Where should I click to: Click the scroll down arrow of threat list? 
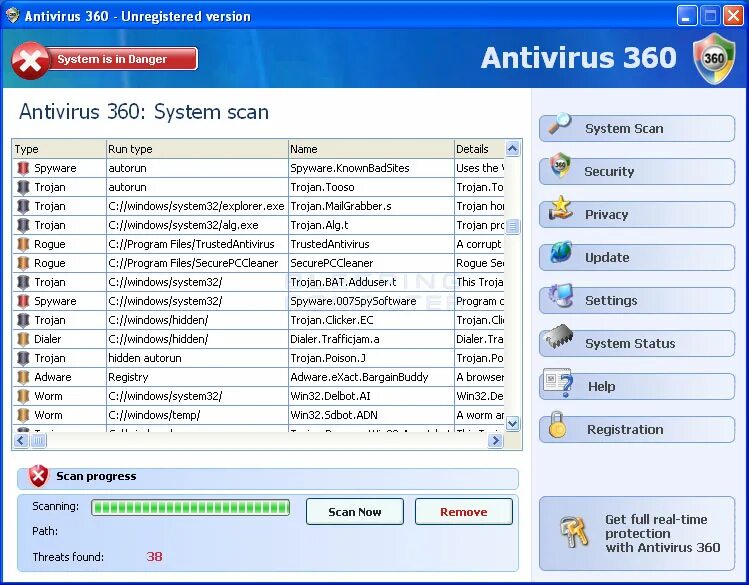pos(513,423)
